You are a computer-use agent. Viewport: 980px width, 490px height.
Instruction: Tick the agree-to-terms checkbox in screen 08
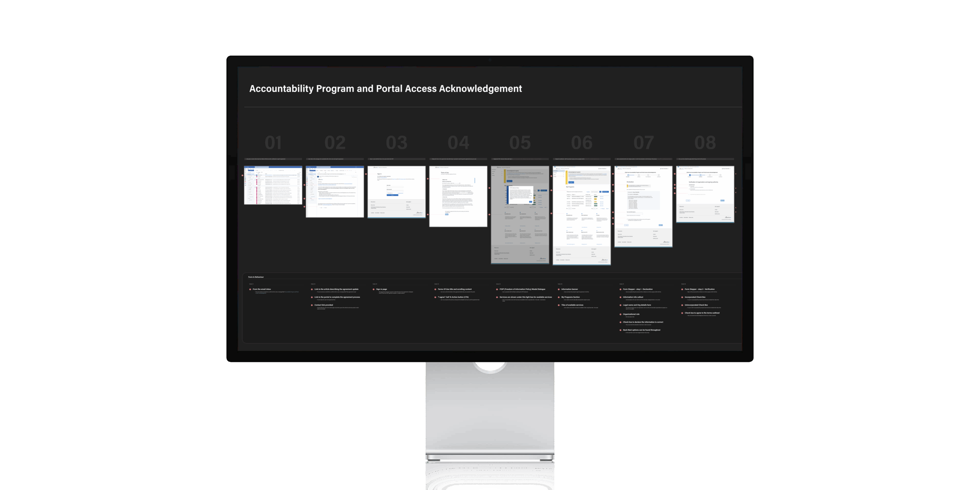(689, 194)
